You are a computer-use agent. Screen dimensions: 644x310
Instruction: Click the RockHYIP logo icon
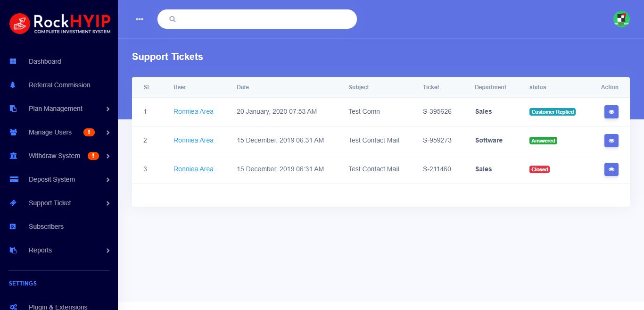[20, 23]
